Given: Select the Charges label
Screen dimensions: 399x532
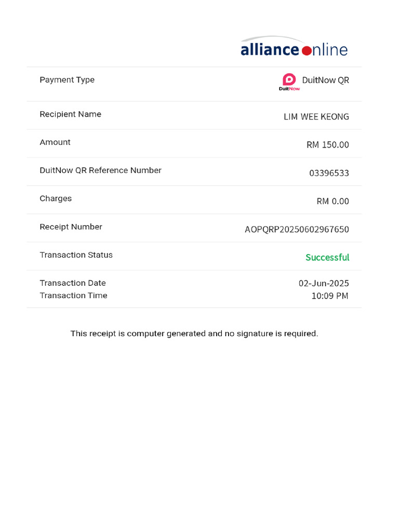Looking at the screenshot, I should (56, 198).
